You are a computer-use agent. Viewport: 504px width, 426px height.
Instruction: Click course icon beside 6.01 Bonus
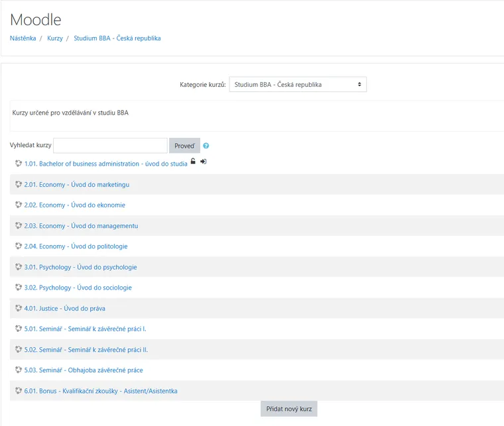pyautogui.click(x=19, y=391)
